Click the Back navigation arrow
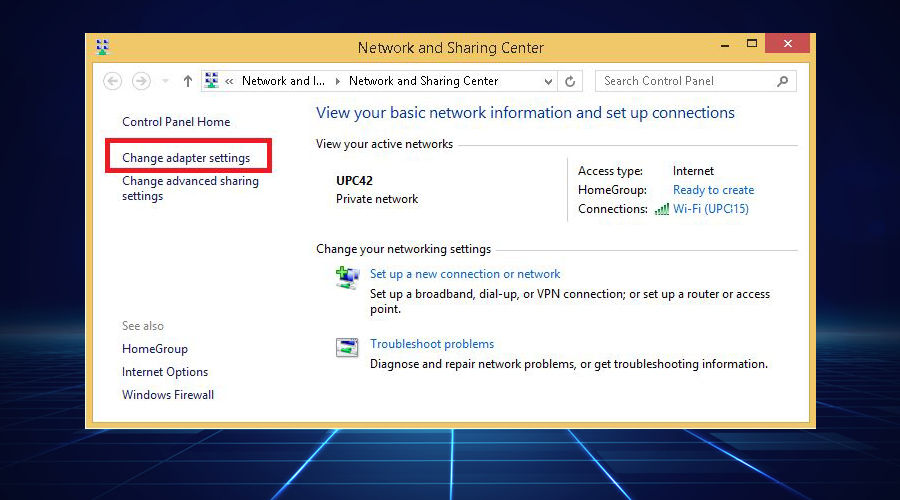The image size is (900, 500). tap(112, 81)
